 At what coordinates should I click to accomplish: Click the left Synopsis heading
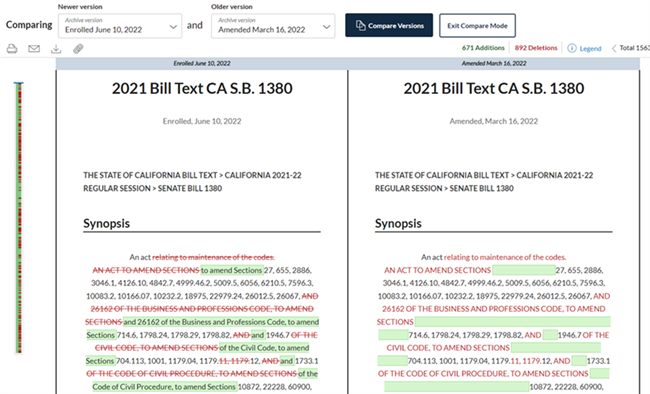[x=107, y=223]
